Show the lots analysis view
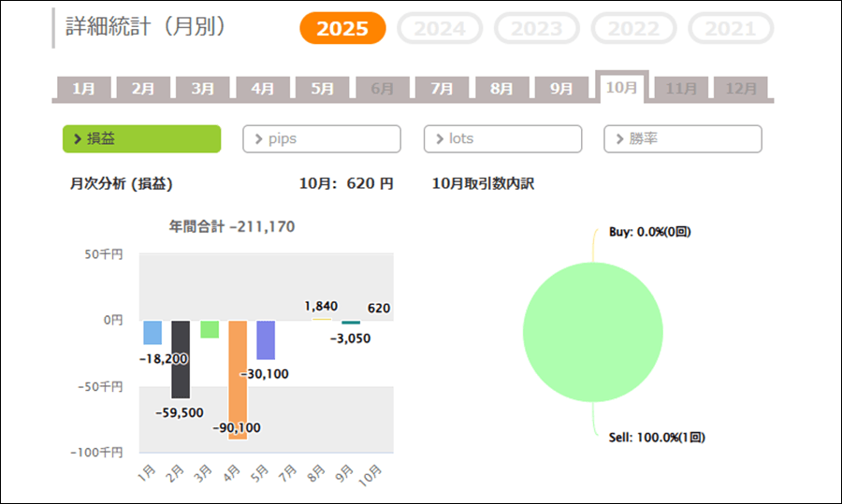Screen dimensions: 842x504 502,138
